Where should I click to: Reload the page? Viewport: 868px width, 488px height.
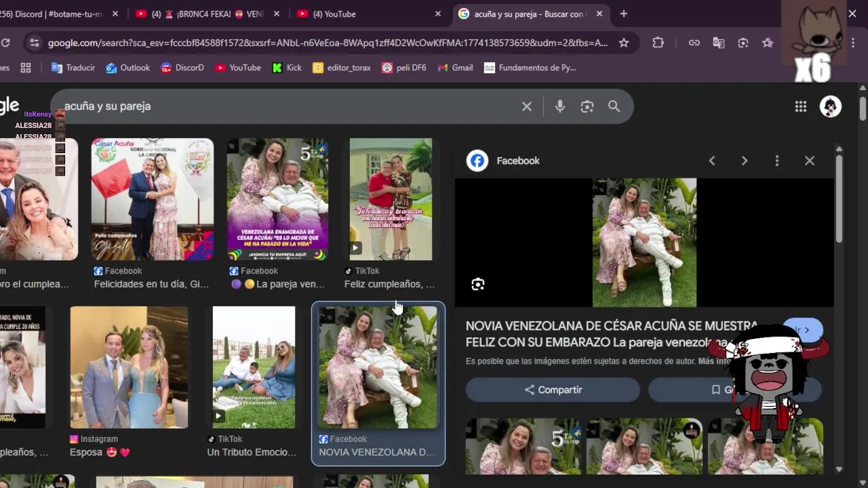click(5, 43)
